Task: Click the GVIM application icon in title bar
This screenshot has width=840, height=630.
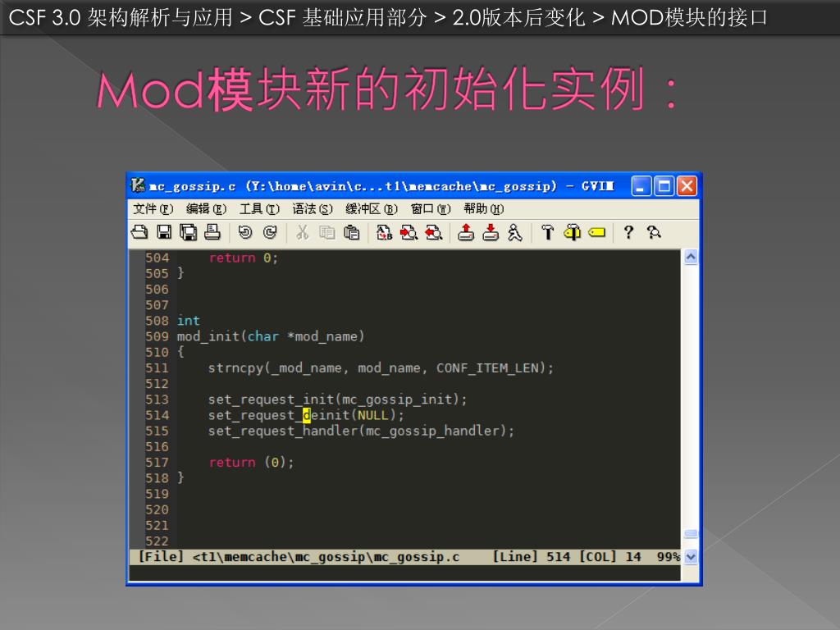Action: click(x=138, y=185)
